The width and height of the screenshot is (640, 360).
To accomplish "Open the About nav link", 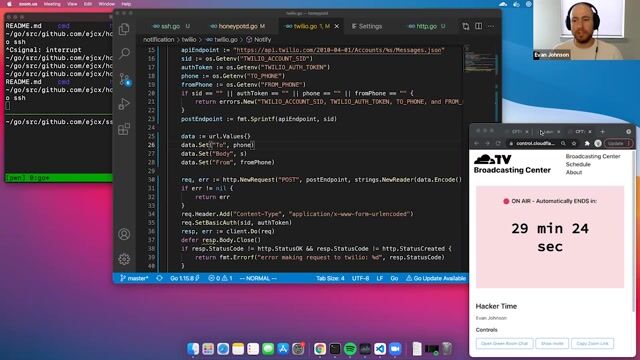I will click(574, 172).
